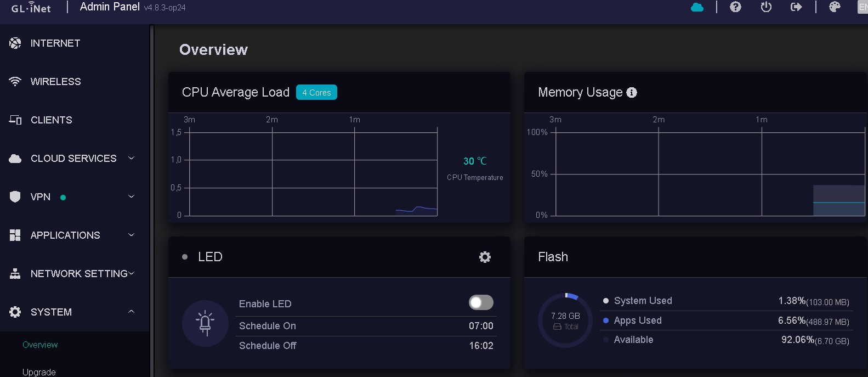Image resolution: width=868 pixels, height=377 pixels.
Task: Click the logout arrow icon
Action: click(796, 7)
